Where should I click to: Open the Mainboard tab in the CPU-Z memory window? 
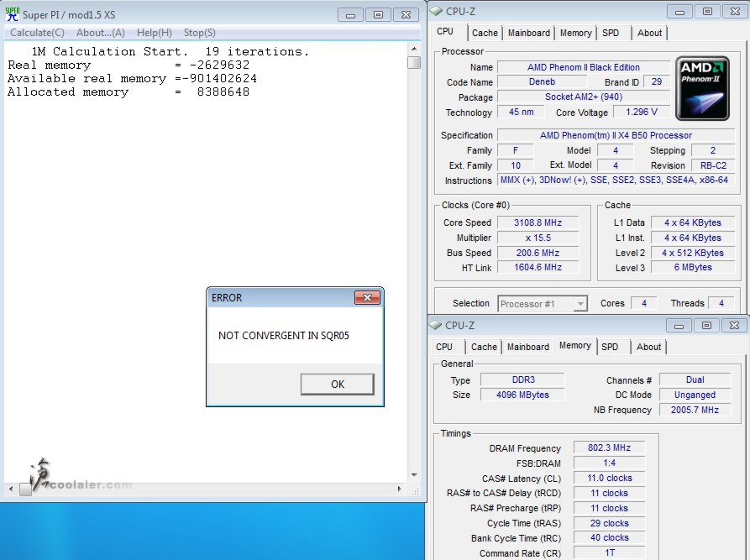click(x=527, y=347)
